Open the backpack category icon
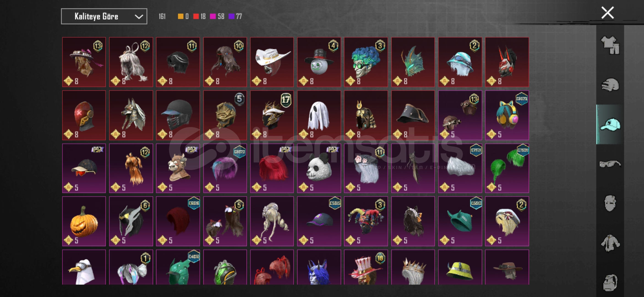Screen dimensions: 644x297 (610, 283)
